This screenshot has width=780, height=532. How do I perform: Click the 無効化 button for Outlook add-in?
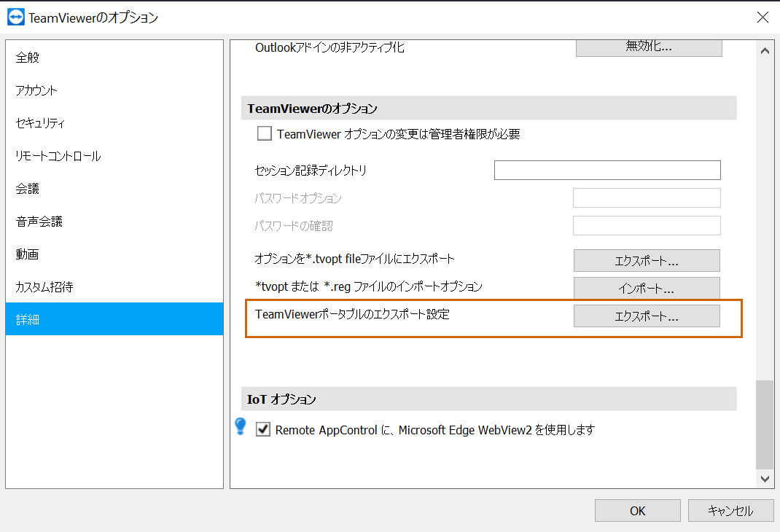[649, 47]
